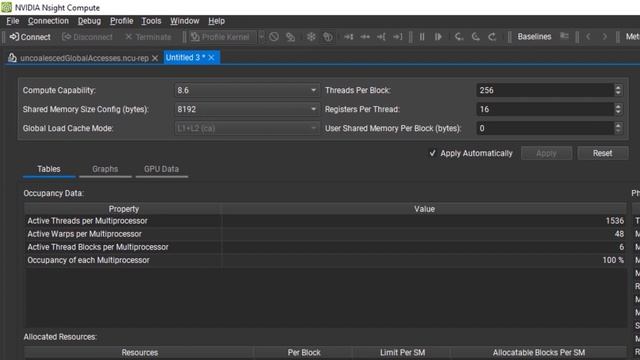This screenshot has width=640, height=360.
Task: Open the Tools menu
Action: 151,21
